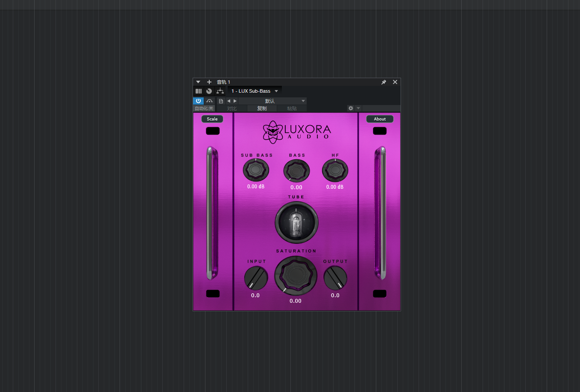Click the OUTPUT 0.0 value
Screen dimensions: 580x392
(335, 295)
